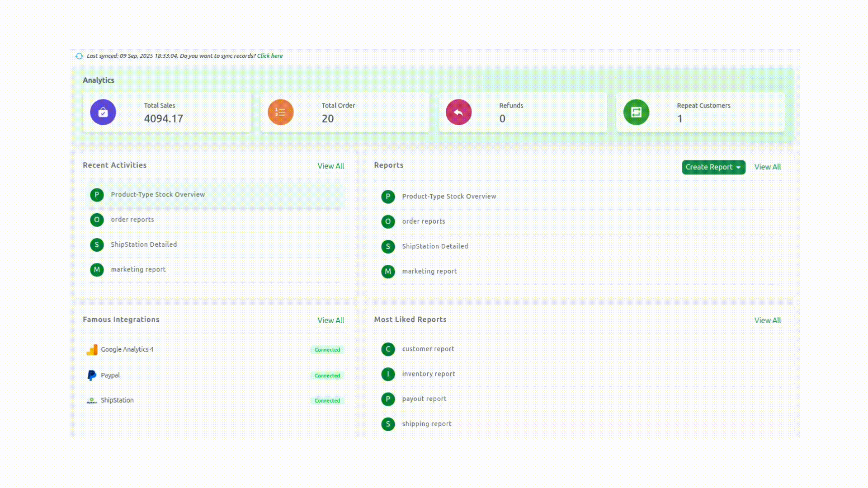Viewport: 868px width, 488px height.
Task: Click the orange Total Order list icon
Action: [280, 112]
